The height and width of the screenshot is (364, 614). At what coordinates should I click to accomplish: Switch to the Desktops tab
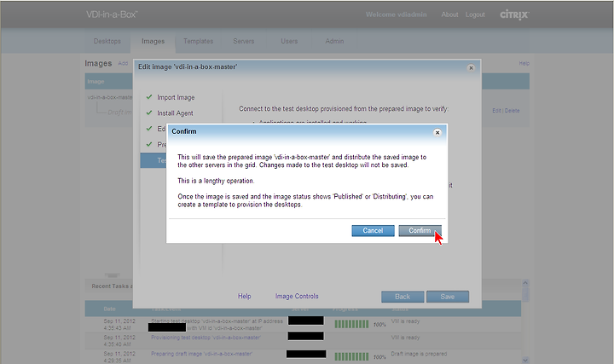coord(107,41)
